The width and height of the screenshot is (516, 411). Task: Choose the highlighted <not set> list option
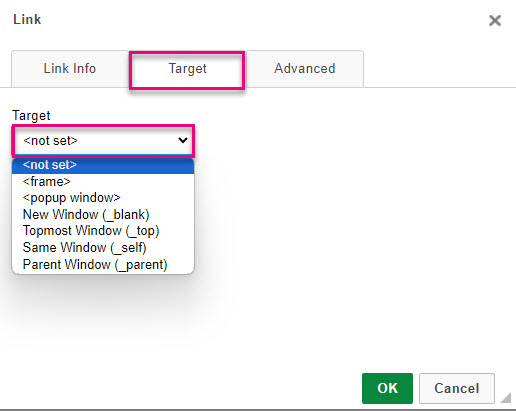coord(103,165)
